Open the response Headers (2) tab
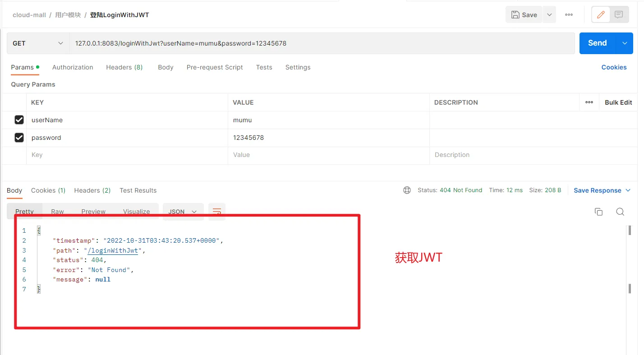This screenshot has width=644, height=355. [x=92, y=190]
